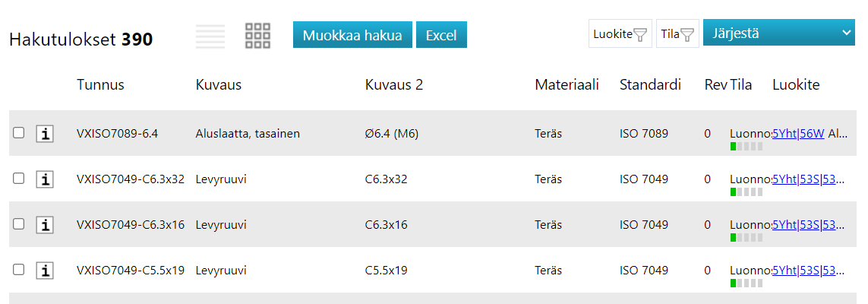868x304 pixels.
Task: Open info for VXISO7089-6.4
Action: pos(46,134)
